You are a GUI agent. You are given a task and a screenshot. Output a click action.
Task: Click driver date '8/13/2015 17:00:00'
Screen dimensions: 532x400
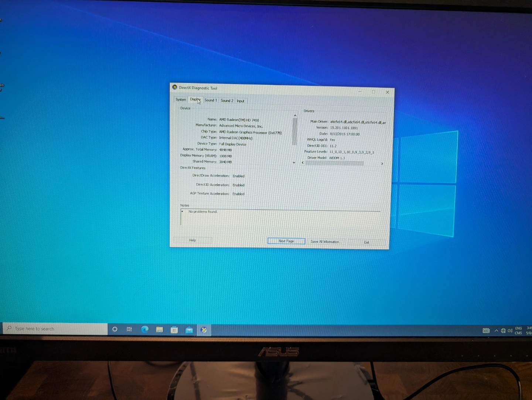point(345,134)
